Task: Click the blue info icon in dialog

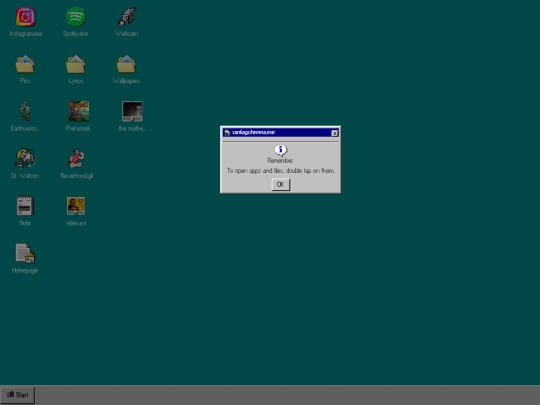Action: pyautogui.click(x=280, y=150)
